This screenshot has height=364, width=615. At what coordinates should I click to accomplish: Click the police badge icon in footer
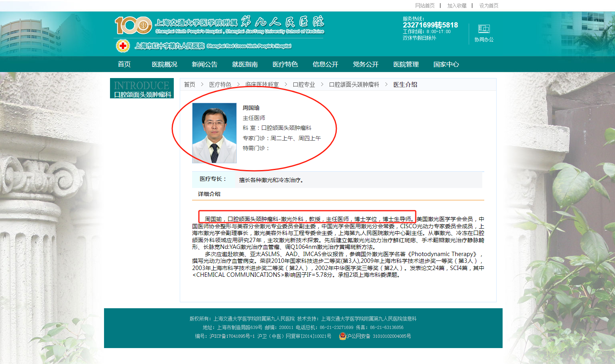pyautogui.click(x=342, y=336)
